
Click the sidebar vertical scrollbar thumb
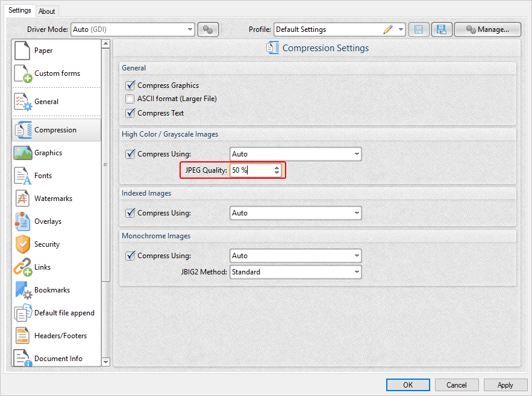[x=106, y=165]
